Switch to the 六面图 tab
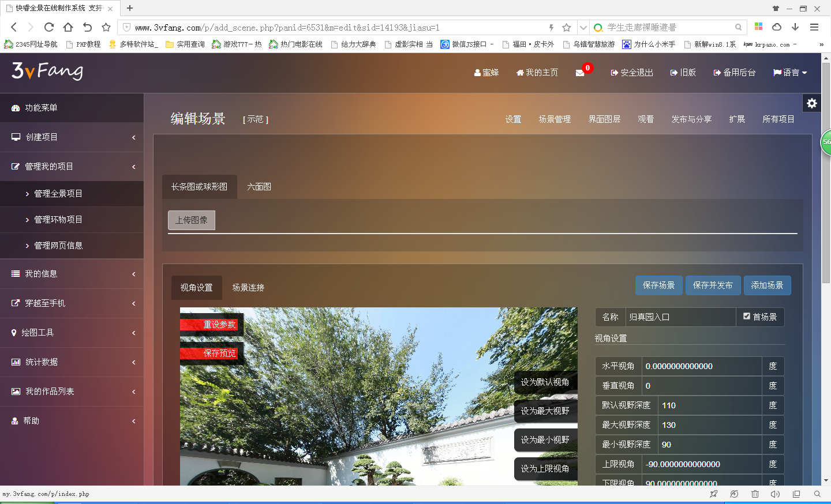 [259, 187]
